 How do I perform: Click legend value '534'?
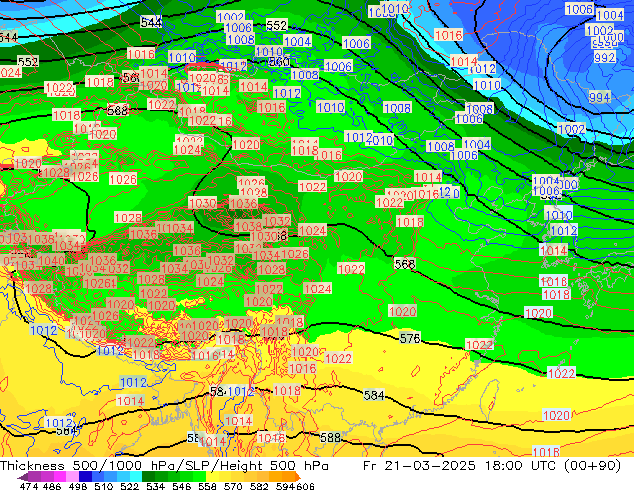155,486
